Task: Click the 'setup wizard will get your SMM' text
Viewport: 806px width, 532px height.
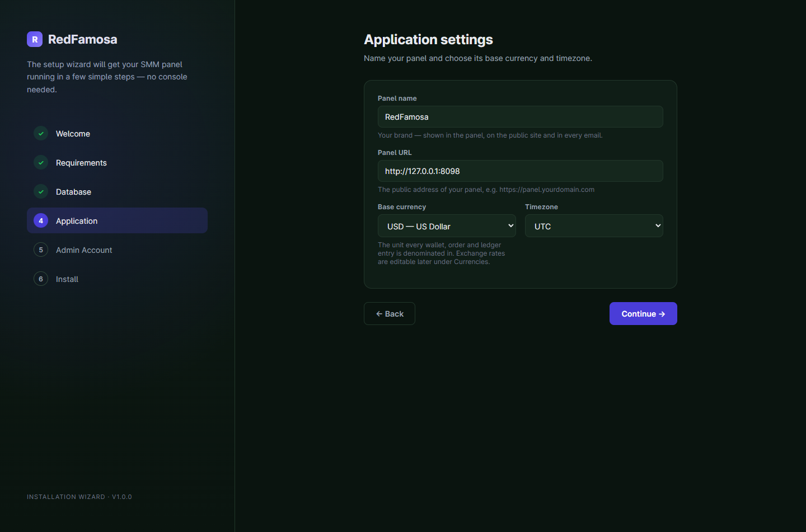Action: tap(107, 77)
